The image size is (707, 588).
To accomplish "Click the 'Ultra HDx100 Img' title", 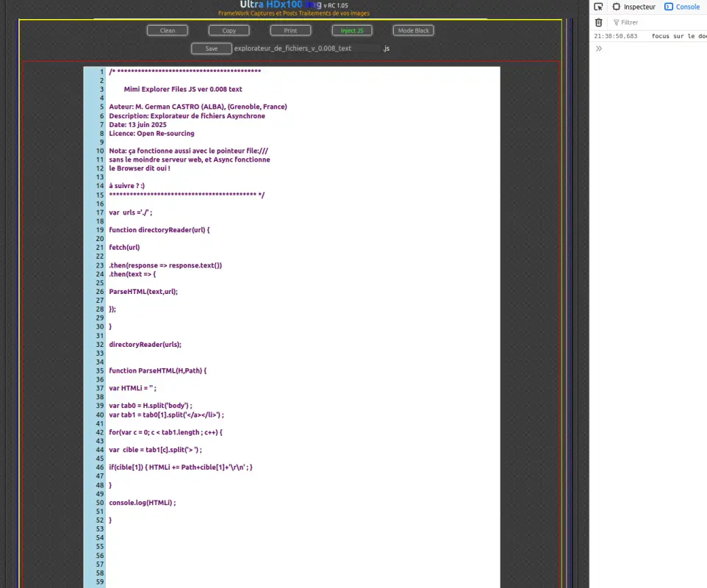I will pyautogui.click(x=281, y=4).
